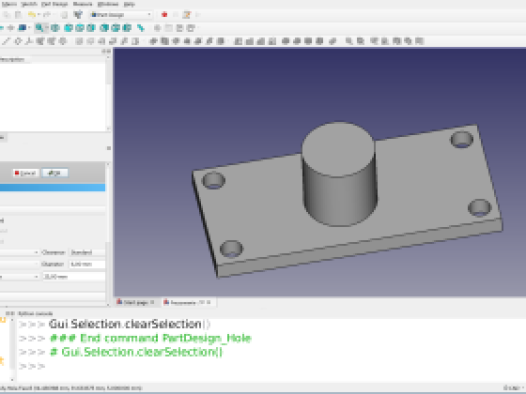Click the Cancel button
Viewport: 526px width, 394px height.
(26, 173)
